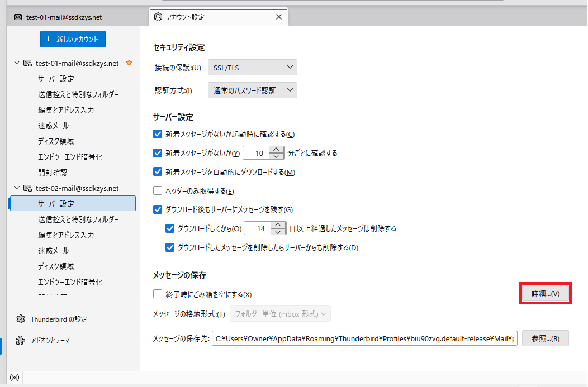The height and width of the screenshot is (387, 588).
Task: Collapse the test-01-mail account tree
Action: 17,63
